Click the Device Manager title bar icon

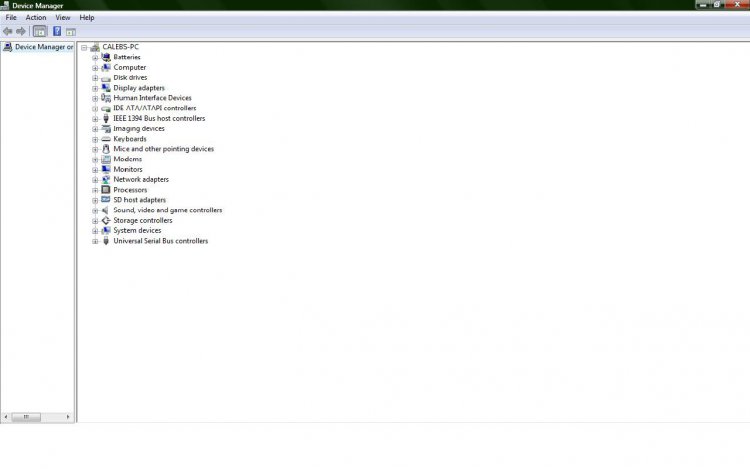[5, 5]
